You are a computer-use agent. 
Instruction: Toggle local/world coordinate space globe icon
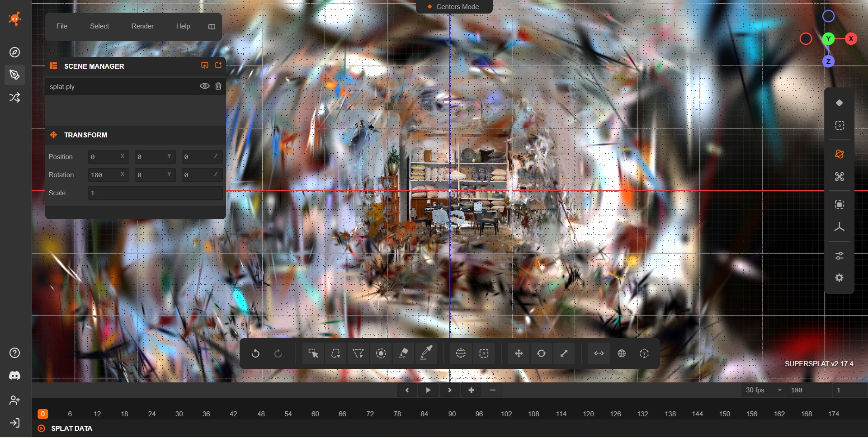click(x=622, y=353)
